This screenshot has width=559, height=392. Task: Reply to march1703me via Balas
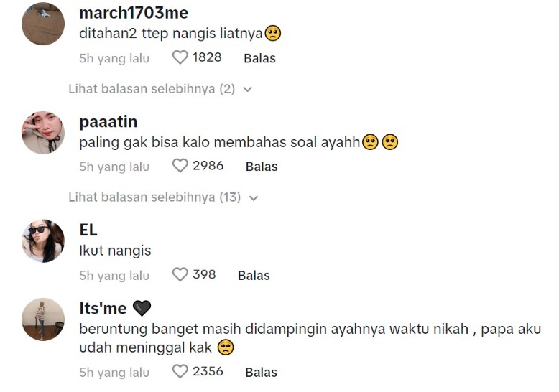[x=259, y=58]
